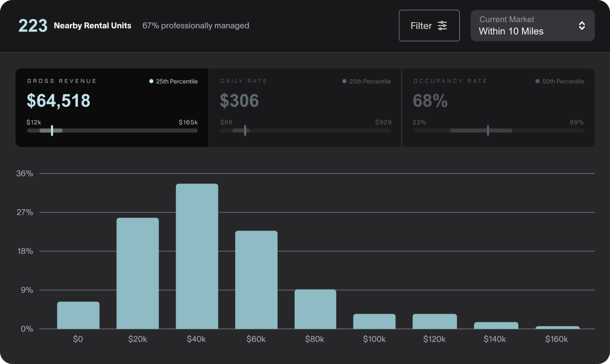Click the up-down chevron arrows icon
610x364 pixels.
[582, 26]
